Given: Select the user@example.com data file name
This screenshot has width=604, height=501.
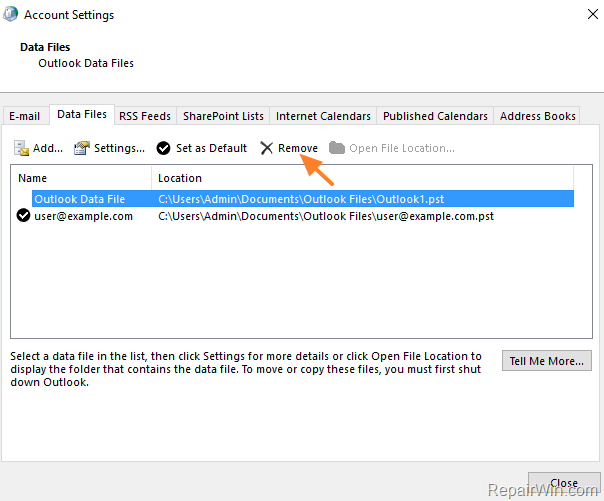Looking at the screenshot, I should [x=84, y=216].
